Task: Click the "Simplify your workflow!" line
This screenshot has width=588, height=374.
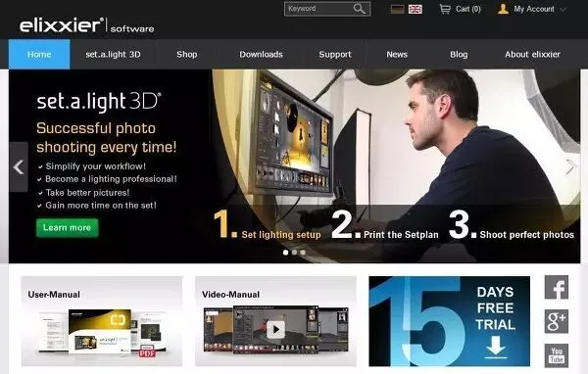Action: click(x=96, y=166)
